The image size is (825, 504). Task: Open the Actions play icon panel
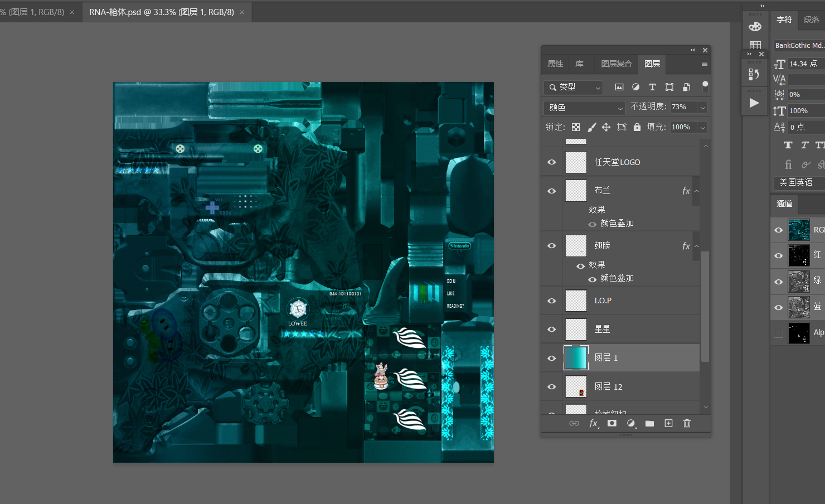coord(754,103)
